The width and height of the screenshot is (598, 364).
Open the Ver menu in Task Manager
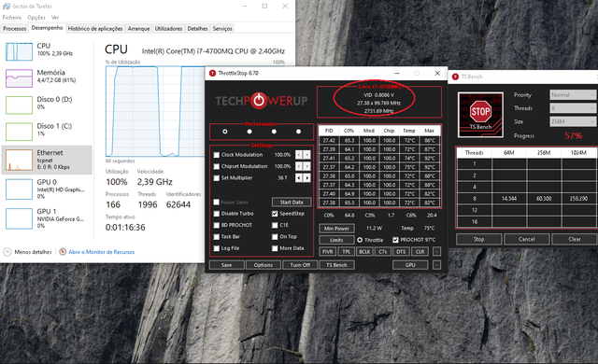coord(55,17)
